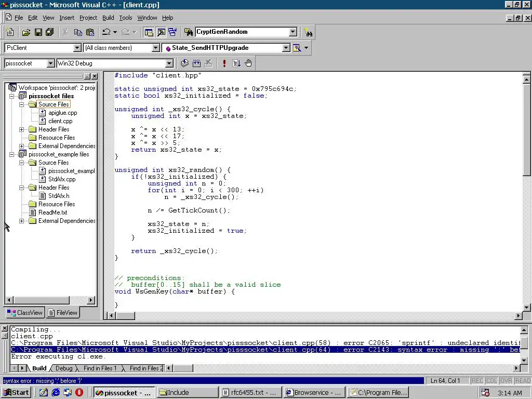Switch to the Include folder taskbar window
Screen dimensions: 532x399
pos(187,393)
